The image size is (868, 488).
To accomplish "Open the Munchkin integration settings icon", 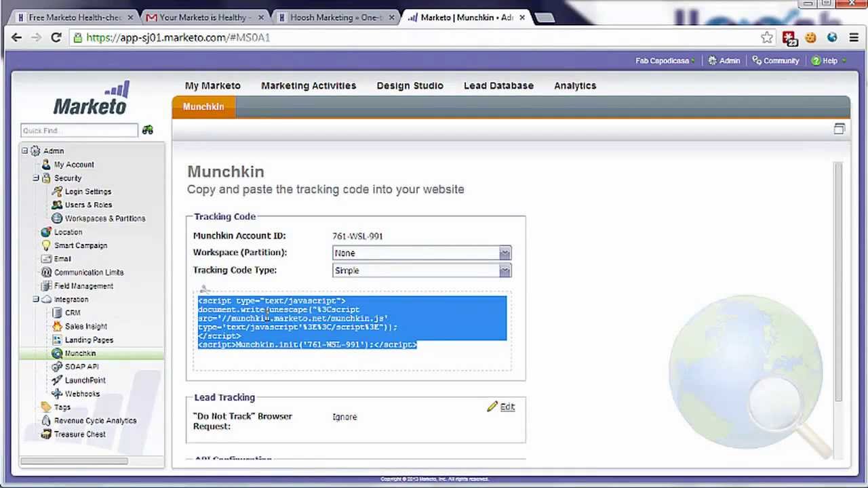I will click(58, 353).
